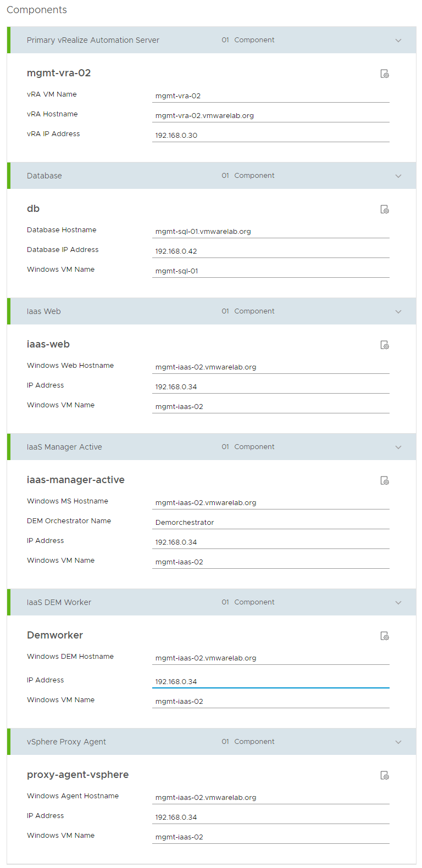Edit the Windows Web Hostname field
Viewport: 422px width, 868px height.
[x=270, y=367]
